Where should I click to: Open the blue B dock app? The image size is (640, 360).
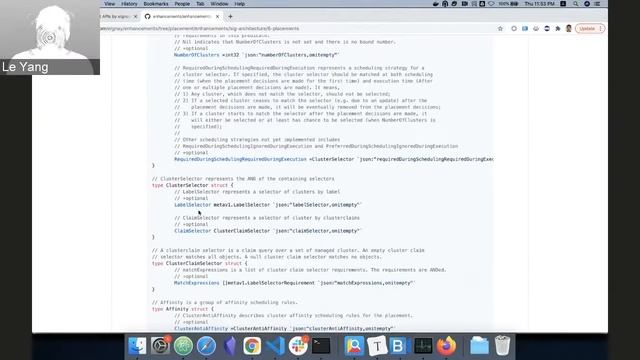click(x=399, y=346)
